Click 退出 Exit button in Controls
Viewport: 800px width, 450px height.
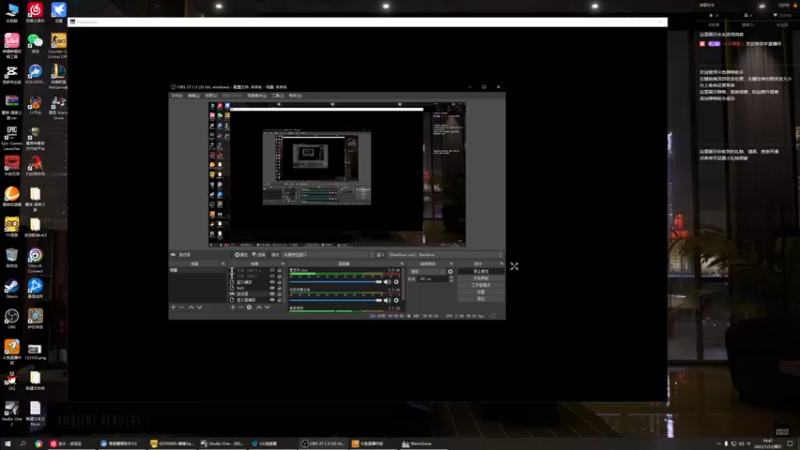(481, 298)
